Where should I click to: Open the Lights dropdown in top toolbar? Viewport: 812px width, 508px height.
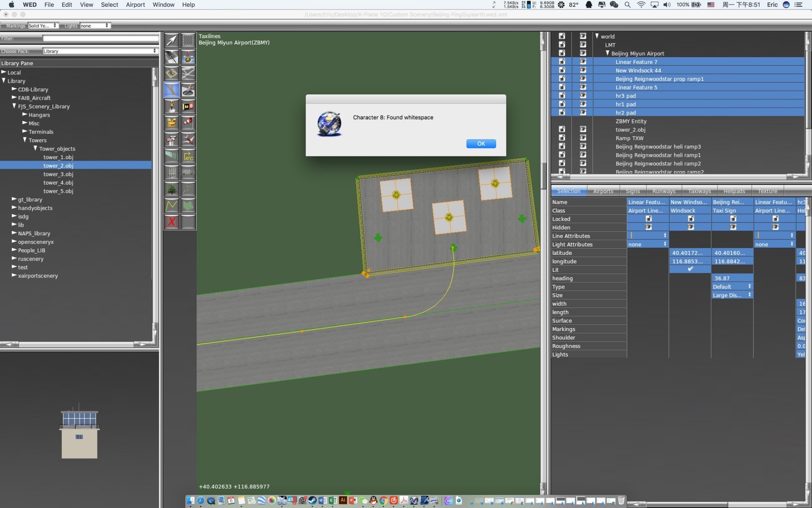tap(95, 26)
